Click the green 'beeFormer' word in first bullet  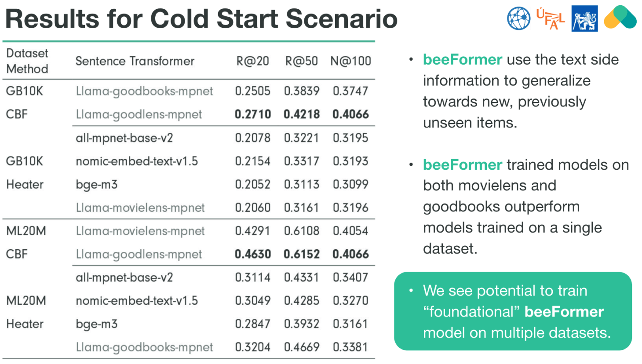click(x=462, y=59)
